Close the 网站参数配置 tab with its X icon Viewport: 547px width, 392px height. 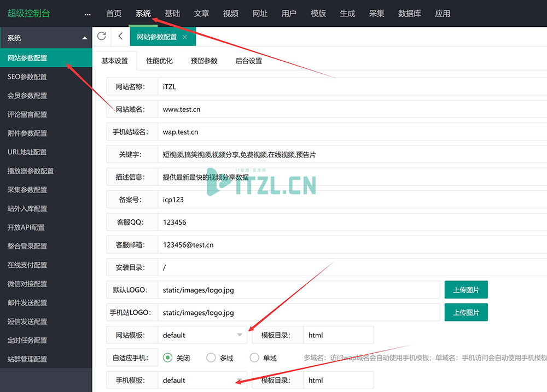point(185,37)
